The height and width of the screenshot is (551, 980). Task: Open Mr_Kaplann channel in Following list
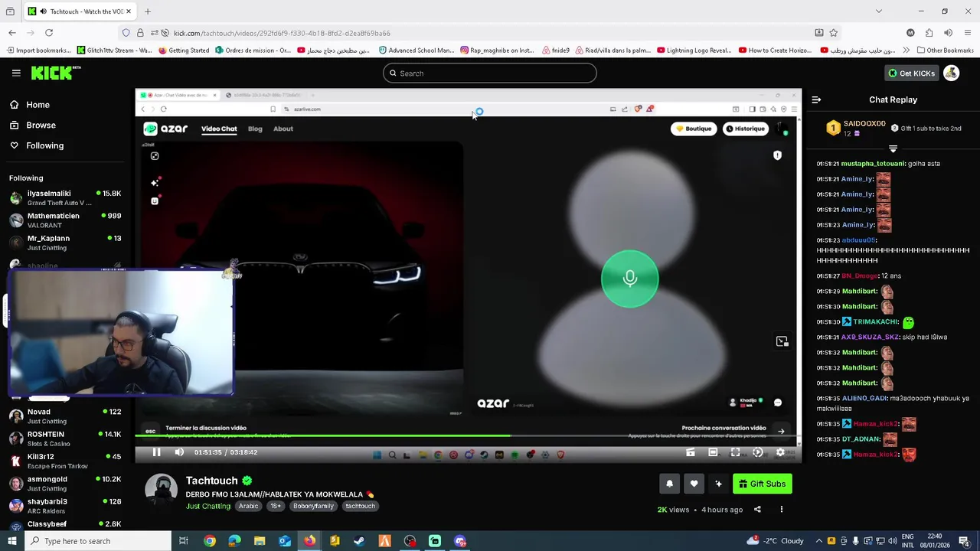click(x=64, y=243)
